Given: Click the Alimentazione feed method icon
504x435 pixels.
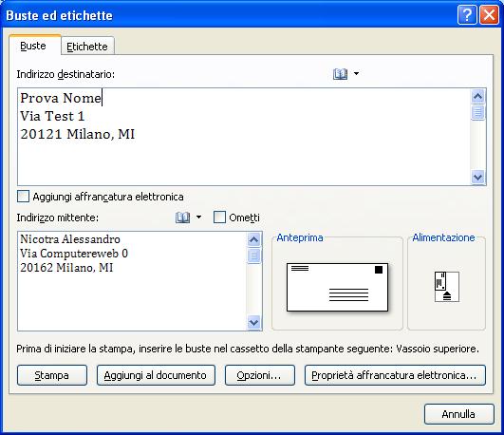Looking at the screenshot, I should click(x=446, y=286).
